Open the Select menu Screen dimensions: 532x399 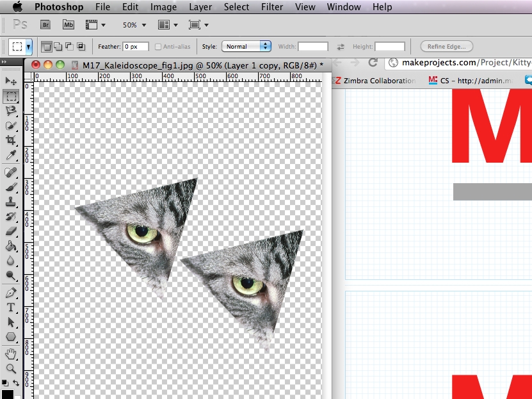tap(236, 7)
